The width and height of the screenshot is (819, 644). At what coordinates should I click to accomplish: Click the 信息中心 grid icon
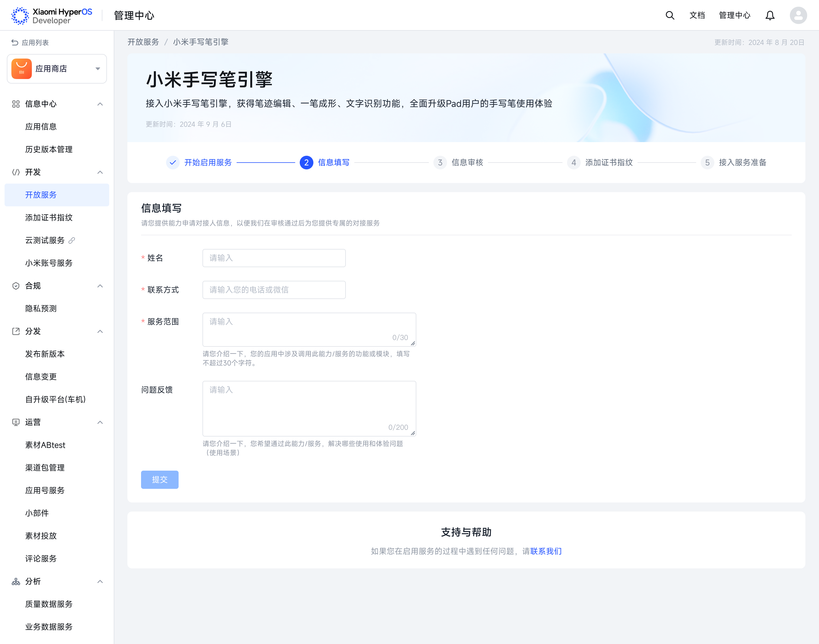(x=16, y=104)
